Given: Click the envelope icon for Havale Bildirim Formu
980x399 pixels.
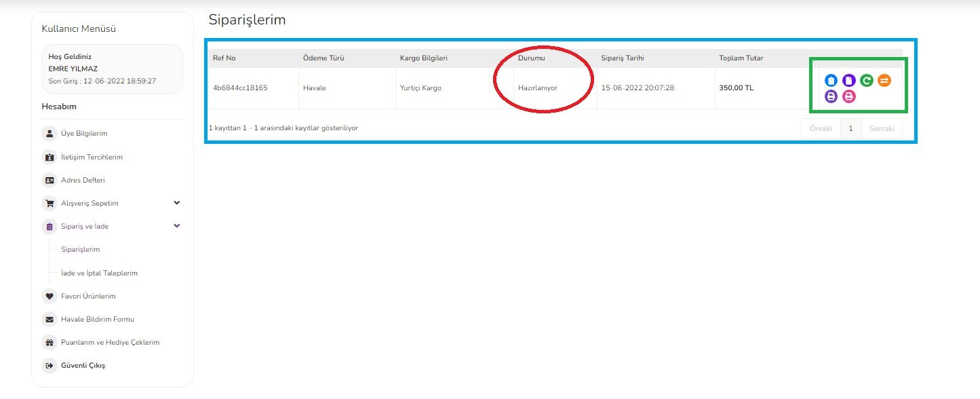Looking at the screenshot, I should tap(50, 319).
